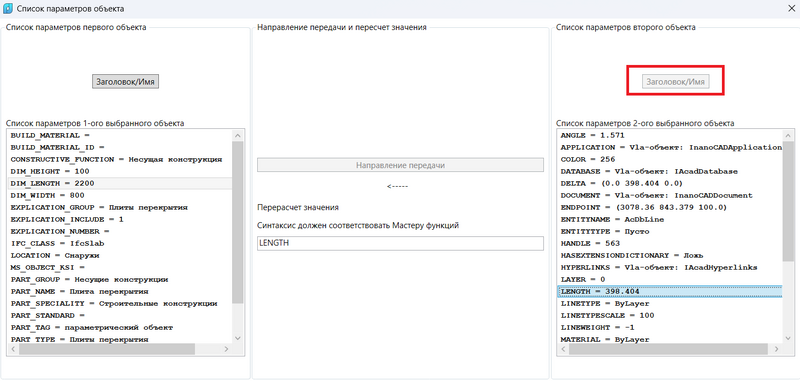
Task: Select the LOCATION = Снаружи row
Action: click(x=119, y=256)
